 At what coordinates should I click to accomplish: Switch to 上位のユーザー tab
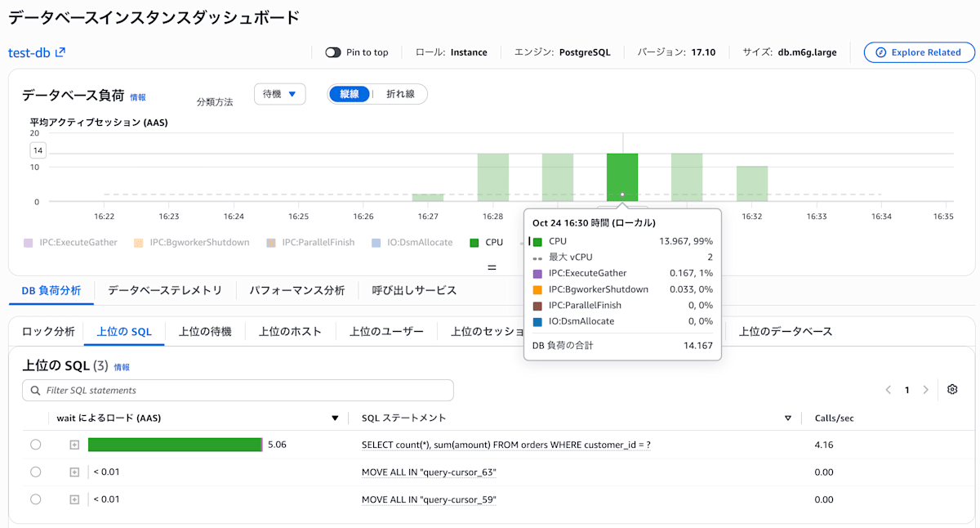pos(387,332)
